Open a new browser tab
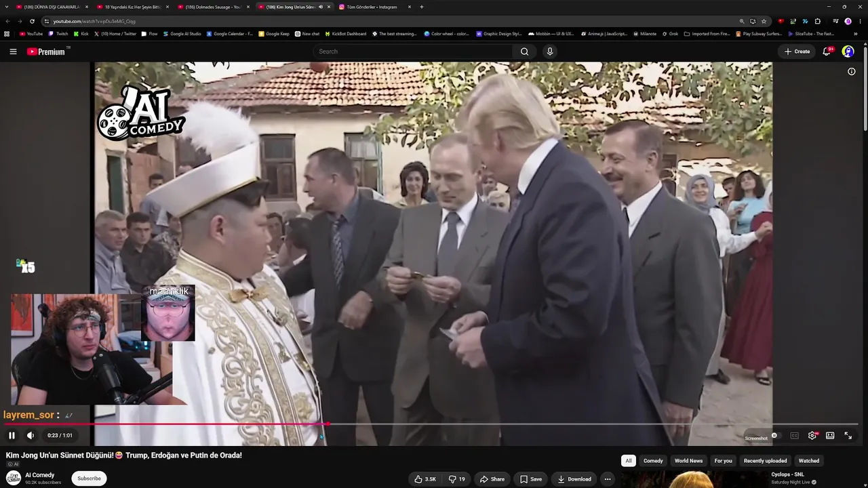868x488 pixels. tap(422, 7)
